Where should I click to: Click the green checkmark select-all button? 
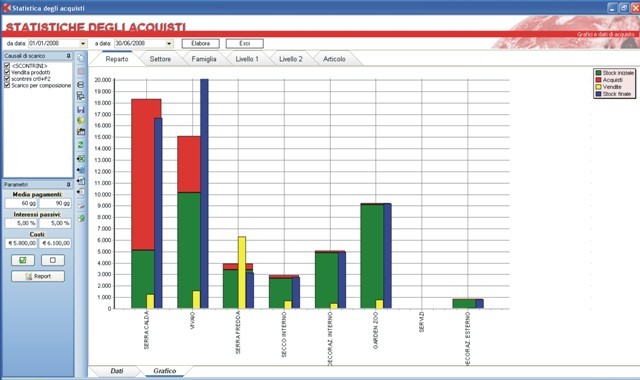pos(23,260)
